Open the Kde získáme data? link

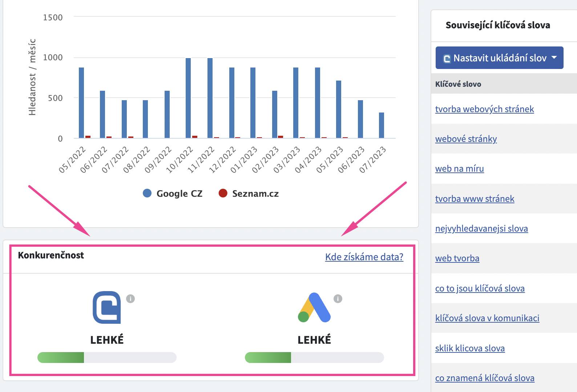click(x=364, y=257)
